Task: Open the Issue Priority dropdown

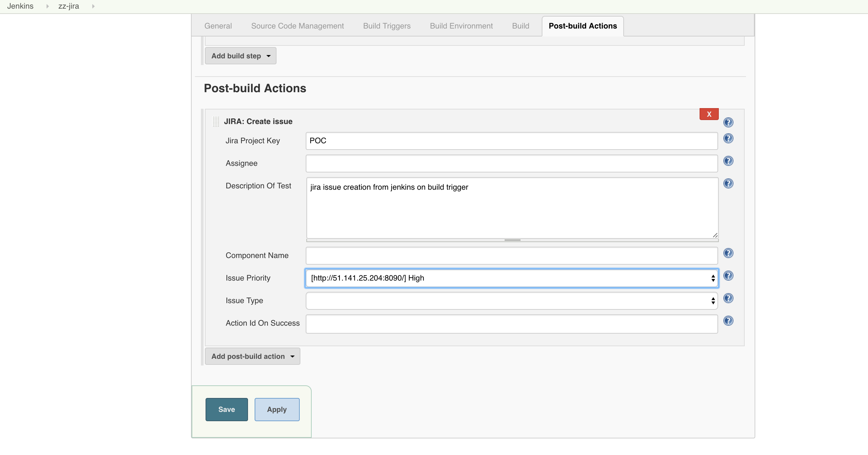Action: 512,278
